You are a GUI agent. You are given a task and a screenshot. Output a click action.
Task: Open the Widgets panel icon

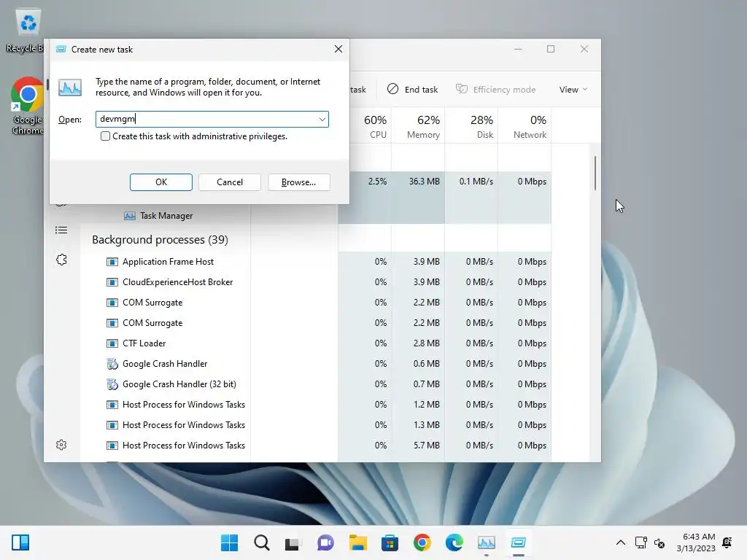coord(20,542)
